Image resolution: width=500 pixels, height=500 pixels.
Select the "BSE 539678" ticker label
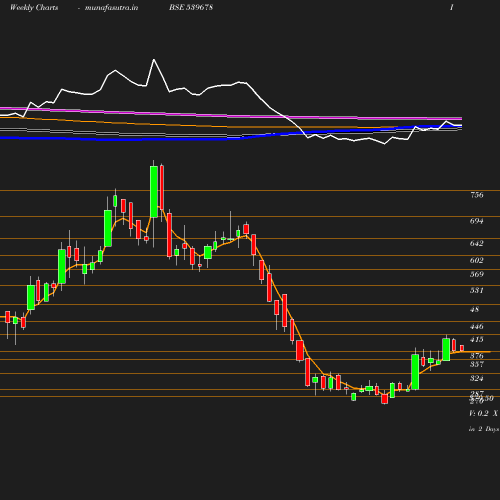click(x=191, y=7)
